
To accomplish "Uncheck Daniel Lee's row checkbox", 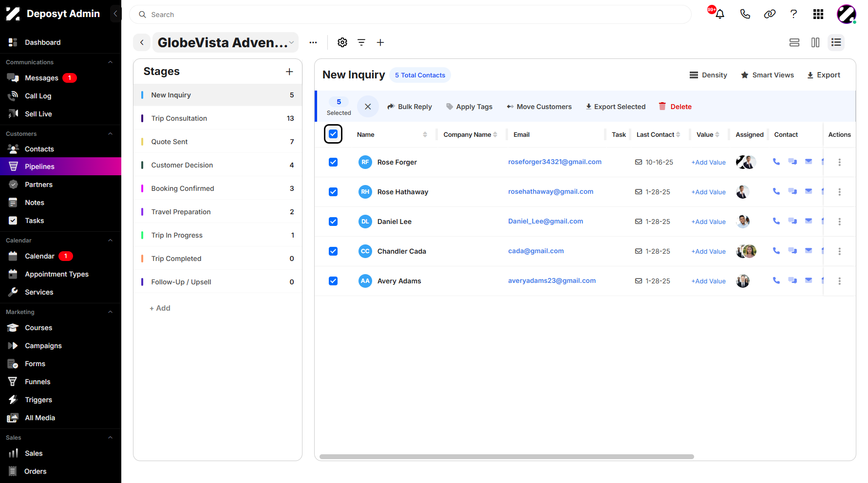I will [333, 222].
